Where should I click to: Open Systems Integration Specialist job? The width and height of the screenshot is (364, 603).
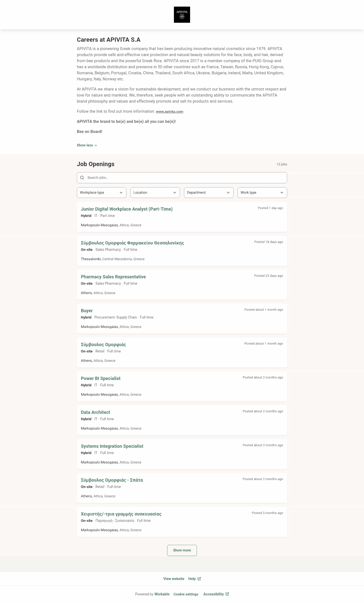(112, 446)
